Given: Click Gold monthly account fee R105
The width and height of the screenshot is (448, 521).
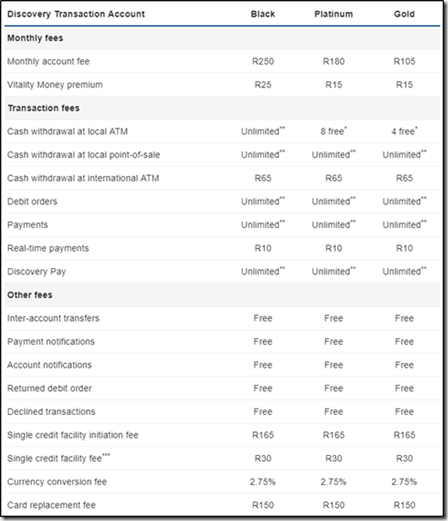Looking at the screenshot, I should click(404, 61).
